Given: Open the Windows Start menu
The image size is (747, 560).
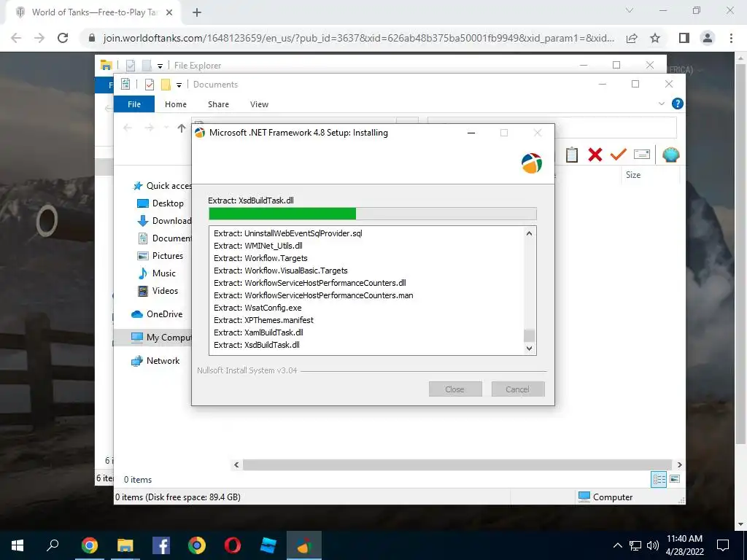Looking at the screenshot, I should pos(18,545).
